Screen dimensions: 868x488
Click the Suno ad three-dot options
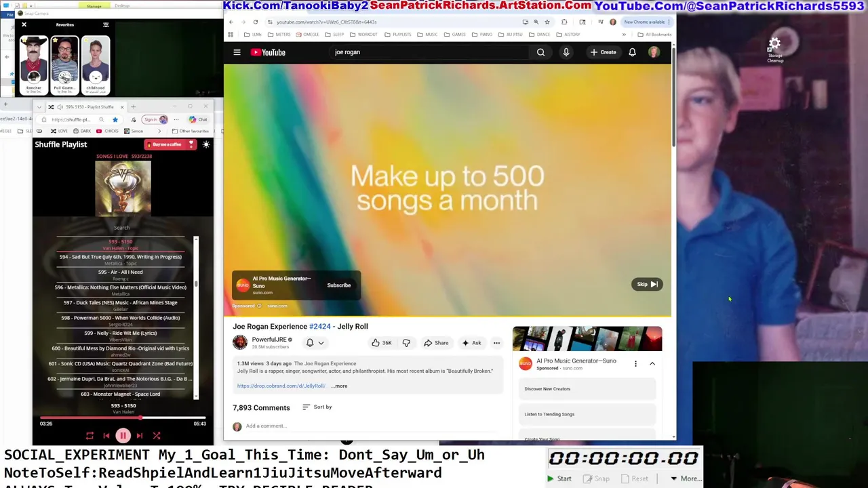click(x=635, y=364)
